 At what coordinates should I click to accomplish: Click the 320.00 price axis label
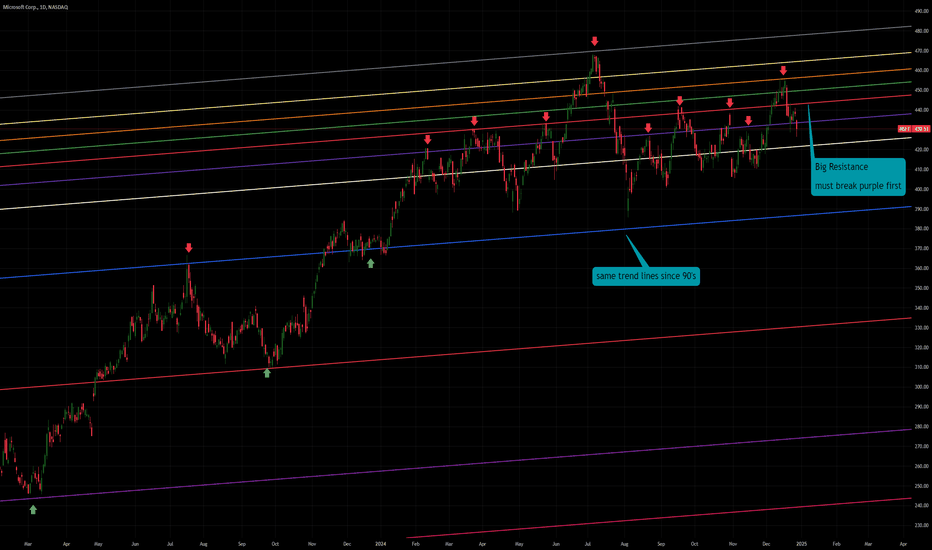922,347
